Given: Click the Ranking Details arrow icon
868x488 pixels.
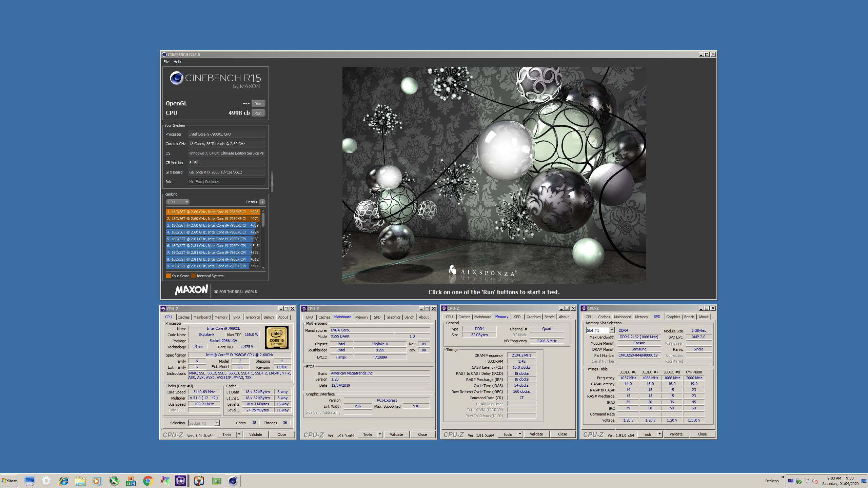Looking at the screenshot, I should [x=262, y=202].
